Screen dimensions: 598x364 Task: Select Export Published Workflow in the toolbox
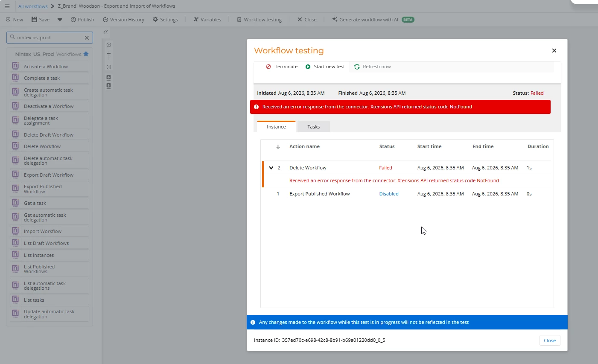[x=50, y=189]
